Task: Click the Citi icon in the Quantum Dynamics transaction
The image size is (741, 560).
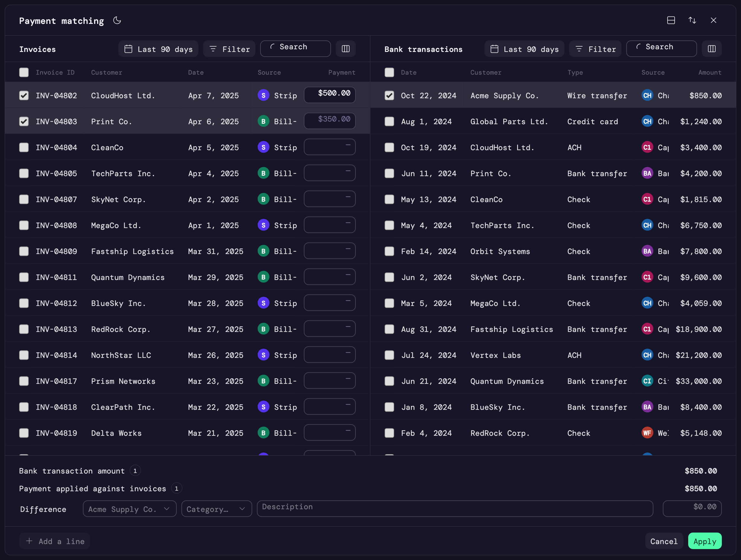Action: tap(647, 381)
